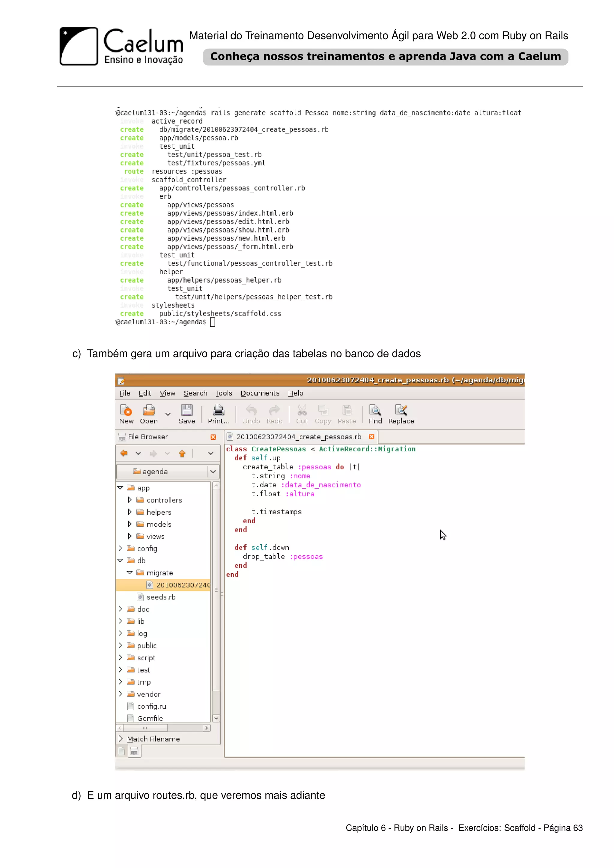Open back history dropdown in file browser
Viewport: 614px width, 868px height.
138,453
